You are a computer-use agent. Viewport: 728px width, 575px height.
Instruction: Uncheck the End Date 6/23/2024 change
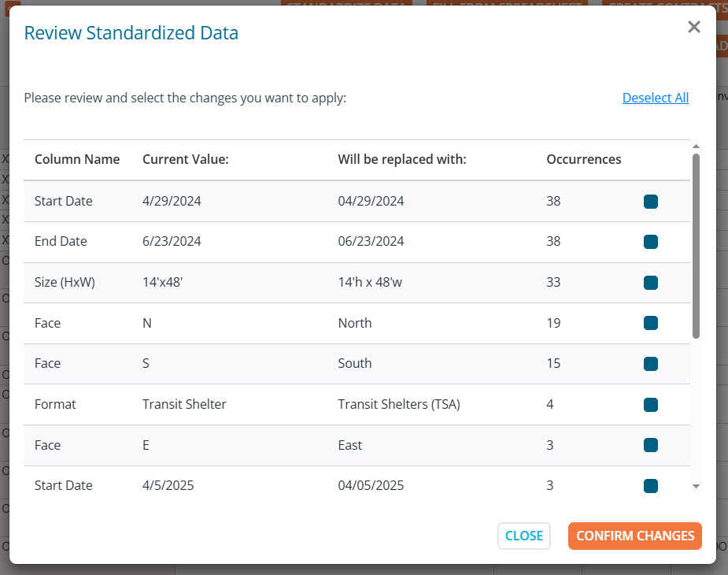[x=650, y=242]
